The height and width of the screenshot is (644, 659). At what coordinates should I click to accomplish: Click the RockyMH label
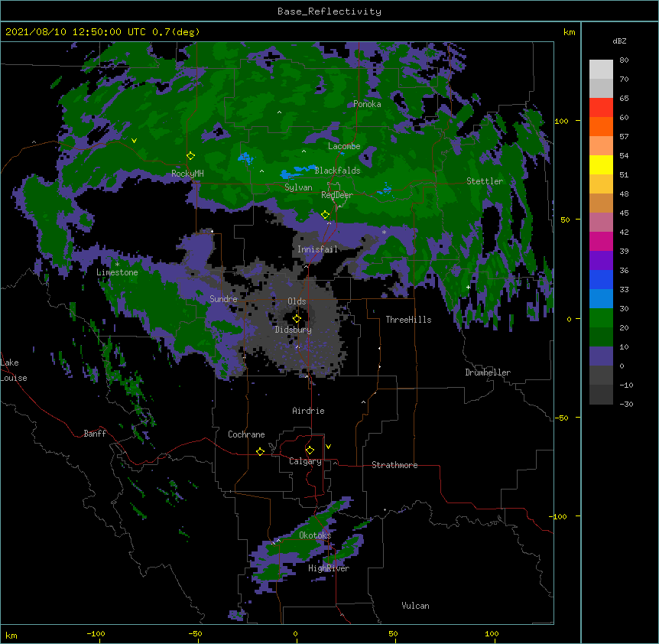coord(187,174)
